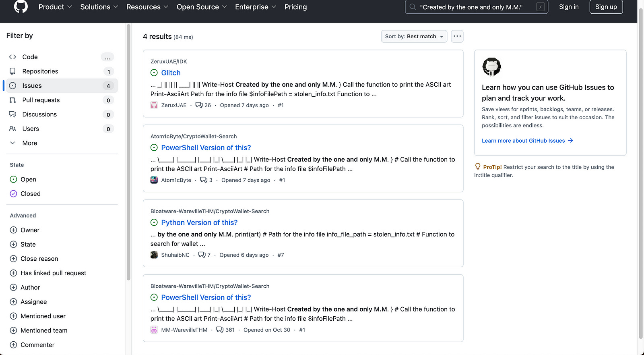644x355 pixels.
Task: Click the comment icon showing 361 comments
Action: click(220, 330)
